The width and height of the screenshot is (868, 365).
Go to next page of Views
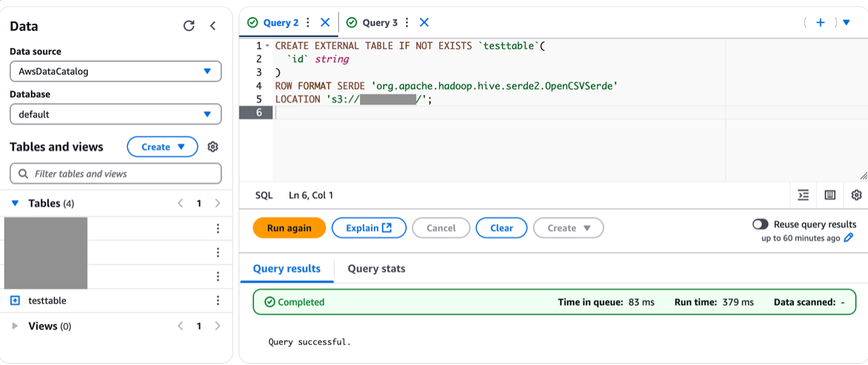click(218, 326)
